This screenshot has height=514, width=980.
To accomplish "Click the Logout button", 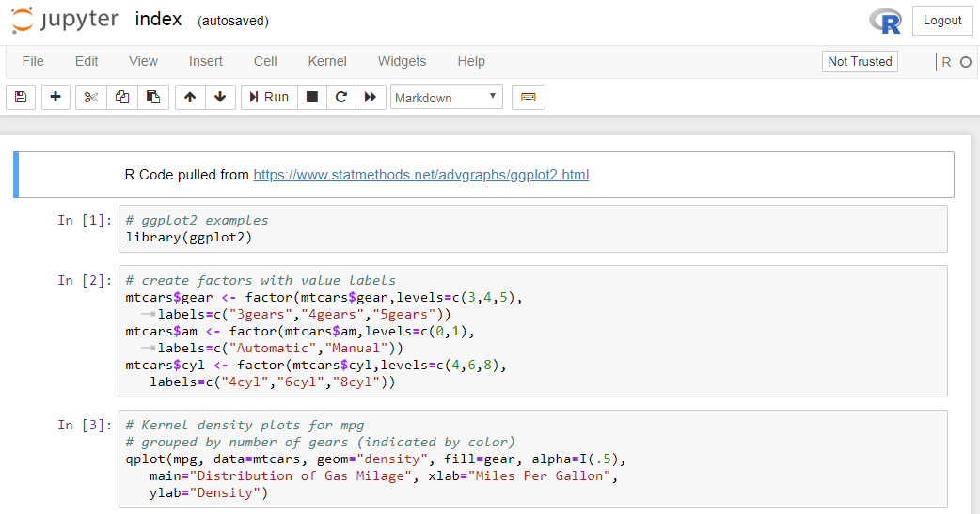I will (x=941, y=21).
